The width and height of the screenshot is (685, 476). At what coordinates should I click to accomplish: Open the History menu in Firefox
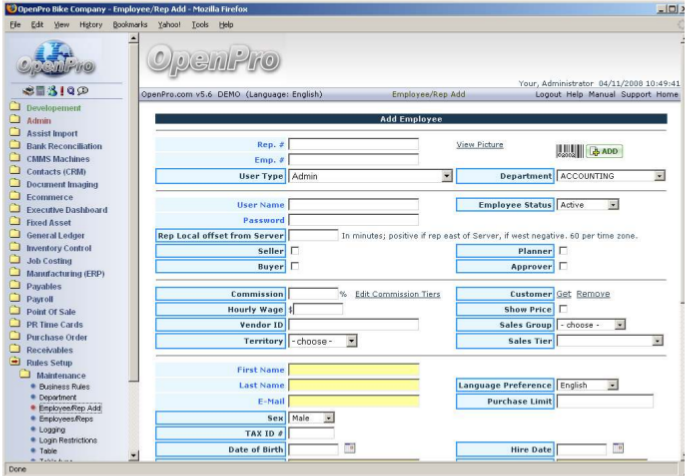[x=91, y=24]
